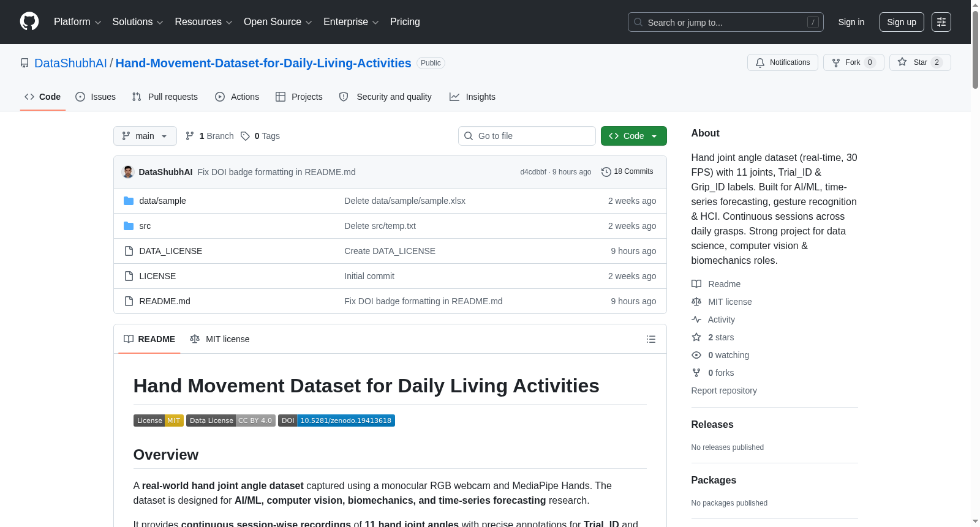Switch to the Insights tab
This screenshot has height=527, width=980.
pos(472,97)
